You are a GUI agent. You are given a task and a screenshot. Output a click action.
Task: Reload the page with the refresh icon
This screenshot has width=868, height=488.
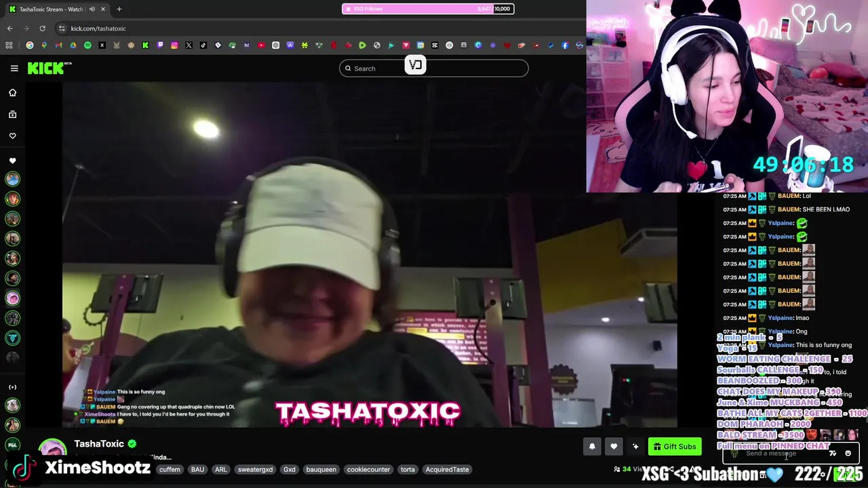point(42,28)
